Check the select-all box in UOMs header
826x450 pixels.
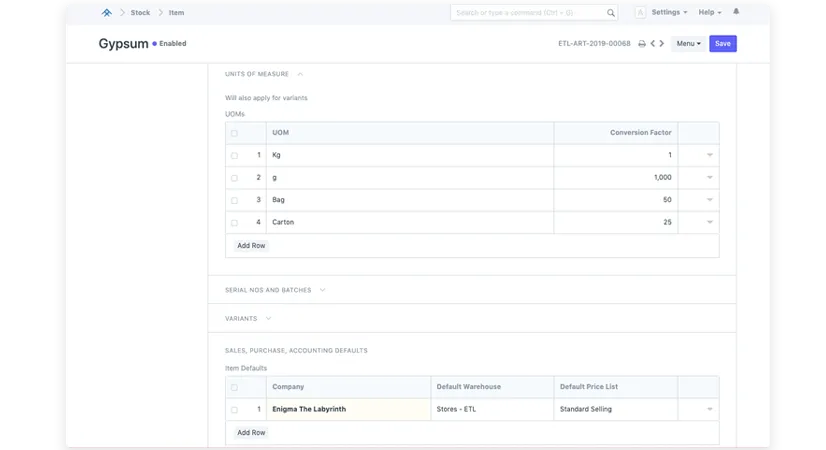pos(234,133)
